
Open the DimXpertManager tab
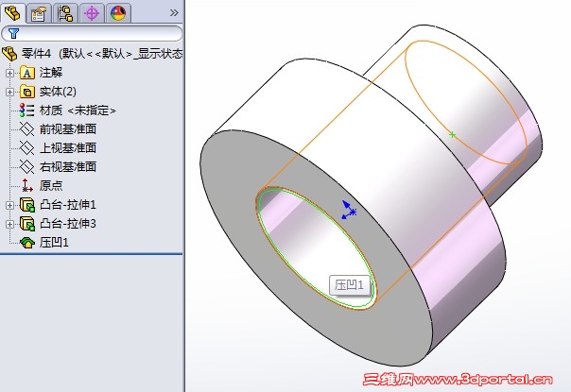point(92,13)
